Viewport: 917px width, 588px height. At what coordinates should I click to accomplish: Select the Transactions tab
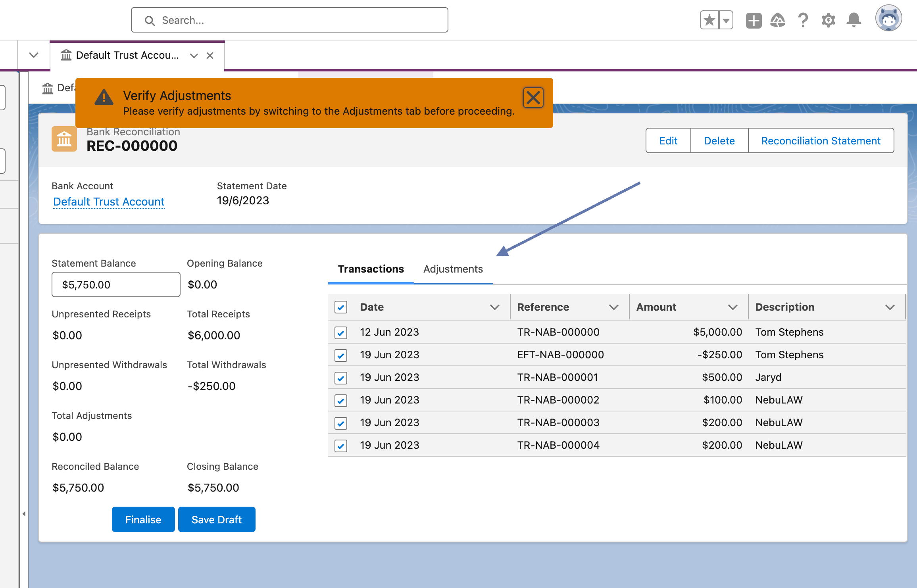pos(371,269)
